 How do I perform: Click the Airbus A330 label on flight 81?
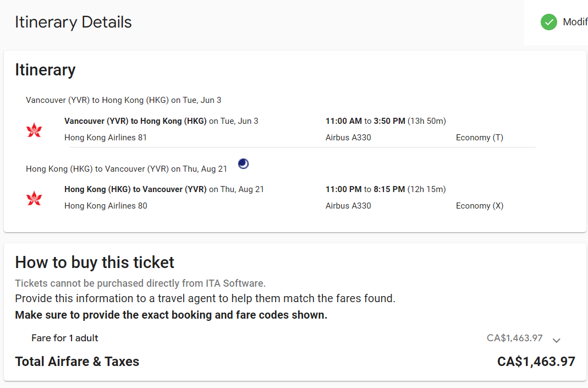348,138
